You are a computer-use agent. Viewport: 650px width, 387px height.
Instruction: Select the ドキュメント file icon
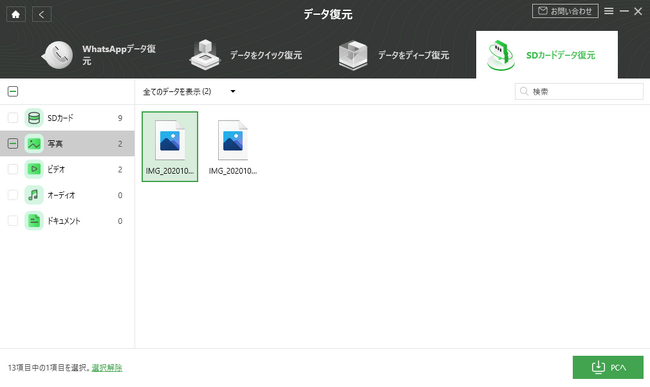point(34,220)
